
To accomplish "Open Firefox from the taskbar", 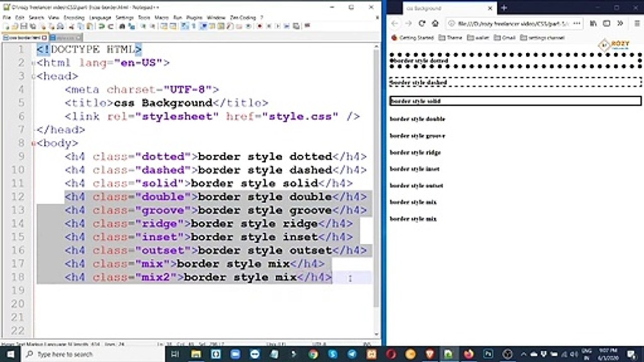I will point(469,354).
